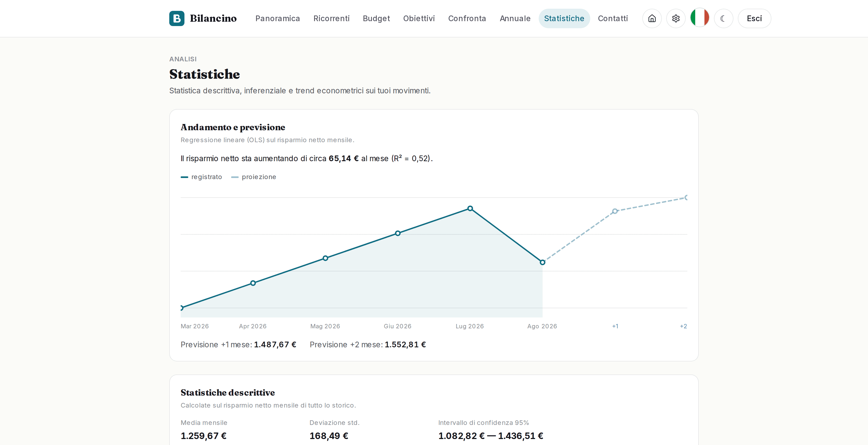868x445 pixels.
Task: Click the Ago 2026 data point
Action: [x=542, y=262]
